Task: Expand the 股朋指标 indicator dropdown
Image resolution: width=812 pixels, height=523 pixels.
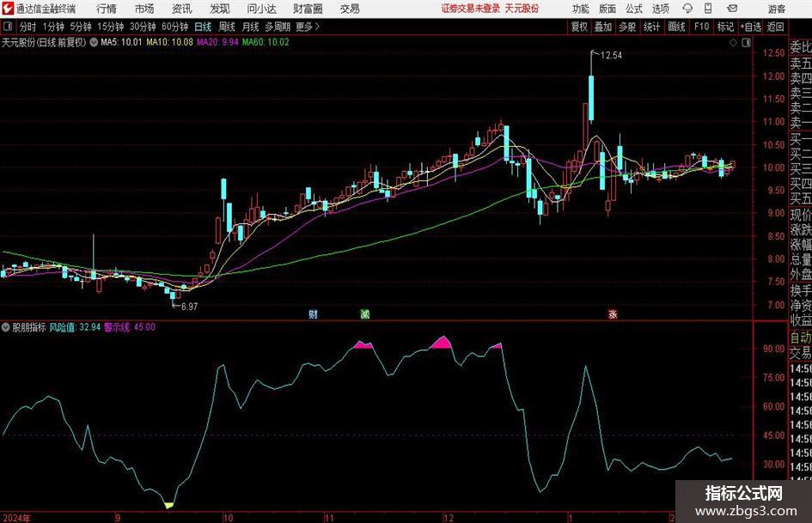Action: 6,327
